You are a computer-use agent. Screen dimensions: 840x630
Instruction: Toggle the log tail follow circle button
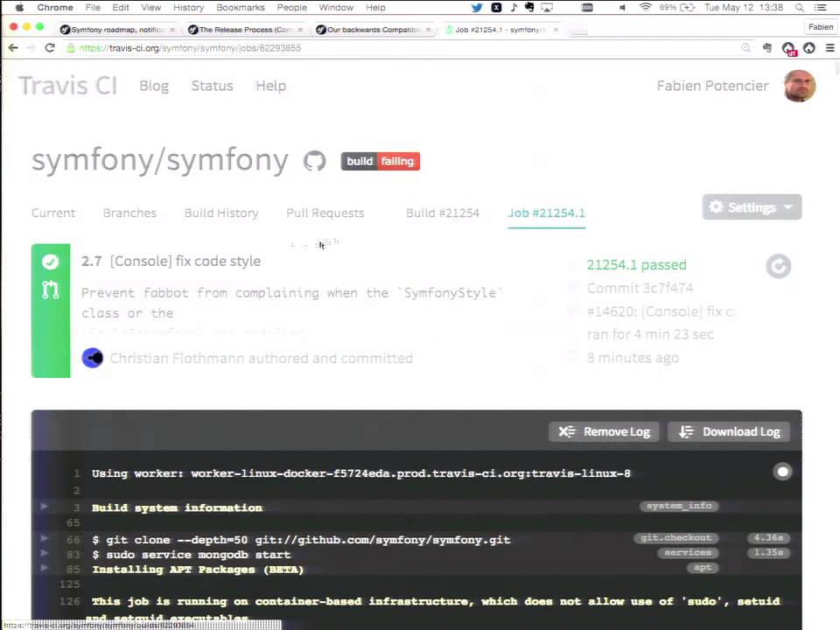click(x=782, y=472)
